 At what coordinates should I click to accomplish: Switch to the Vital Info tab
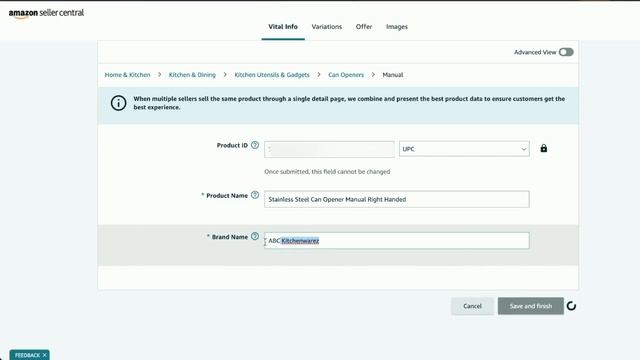point(283,27)
